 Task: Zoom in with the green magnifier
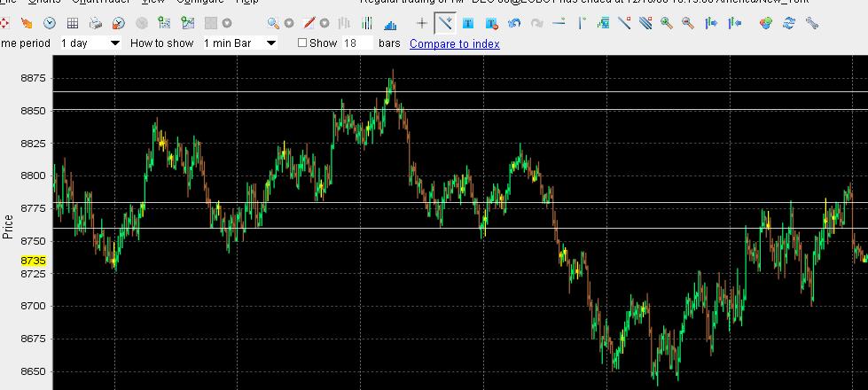pyautogui.click(x=667, y=23)
